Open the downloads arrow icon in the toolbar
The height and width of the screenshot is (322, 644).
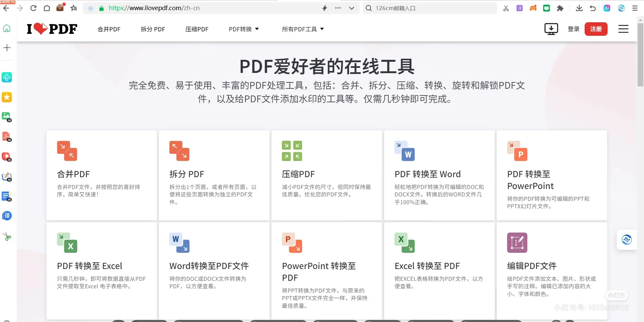click(579, 8)
